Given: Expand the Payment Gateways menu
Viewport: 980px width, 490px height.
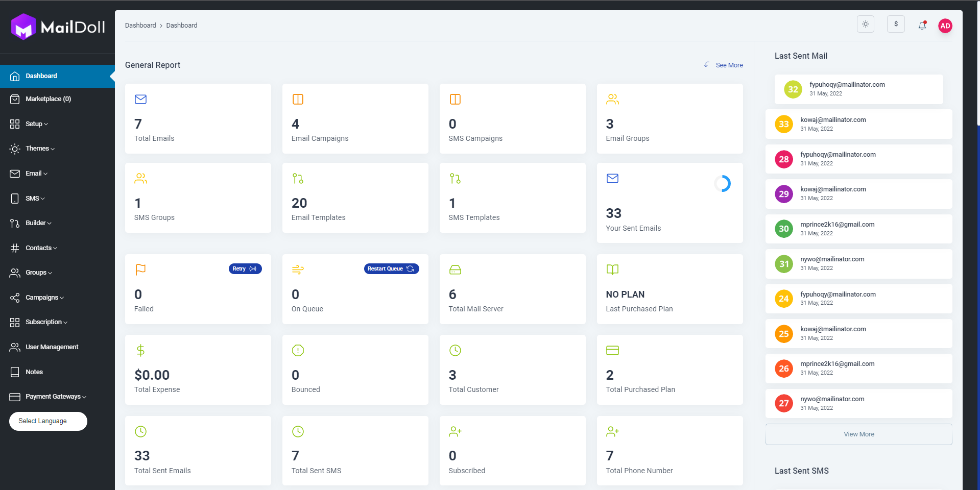Looking at the screenshot, I should click(x=56, y=397).
